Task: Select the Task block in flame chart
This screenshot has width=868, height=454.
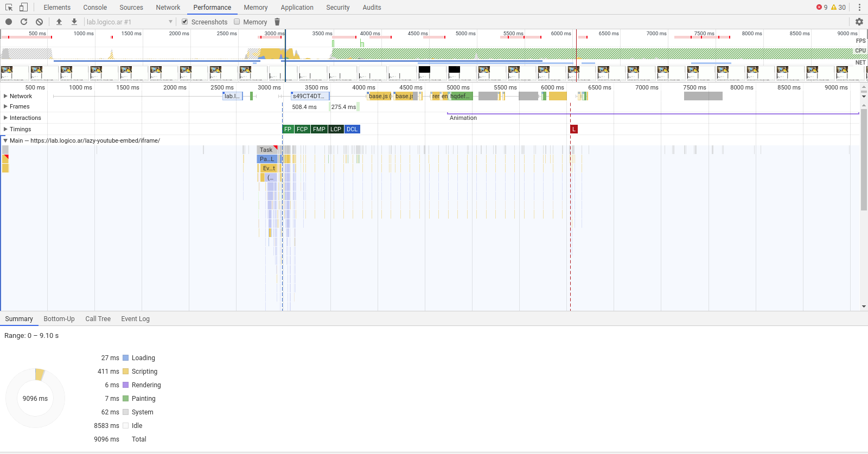Action: point(267,150)
